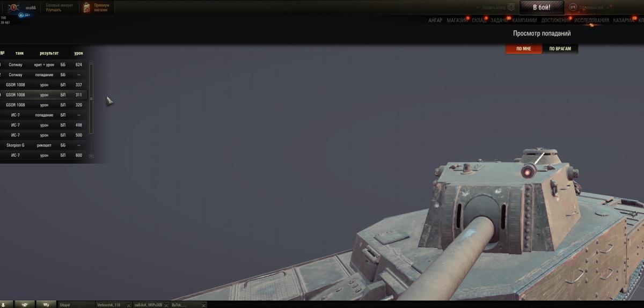644x308 pixels.
Task: Close the Verbovshik_118 chat tab
Action: click(x=129, y=305)
